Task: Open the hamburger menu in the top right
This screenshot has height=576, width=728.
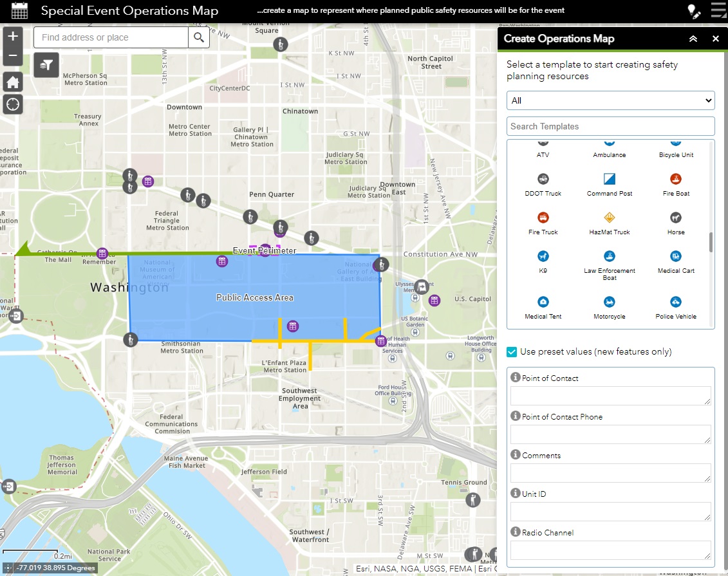Action: click(x=718, y=10)
